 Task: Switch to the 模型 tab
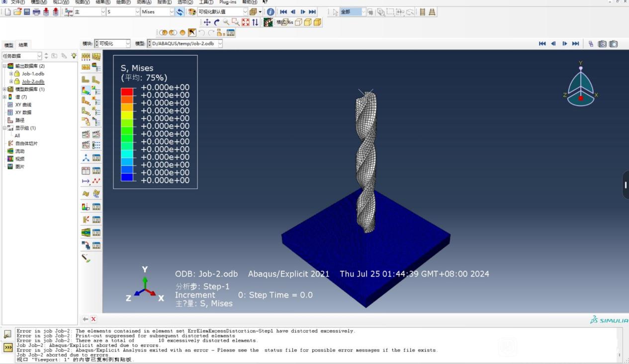coord(8,45)
